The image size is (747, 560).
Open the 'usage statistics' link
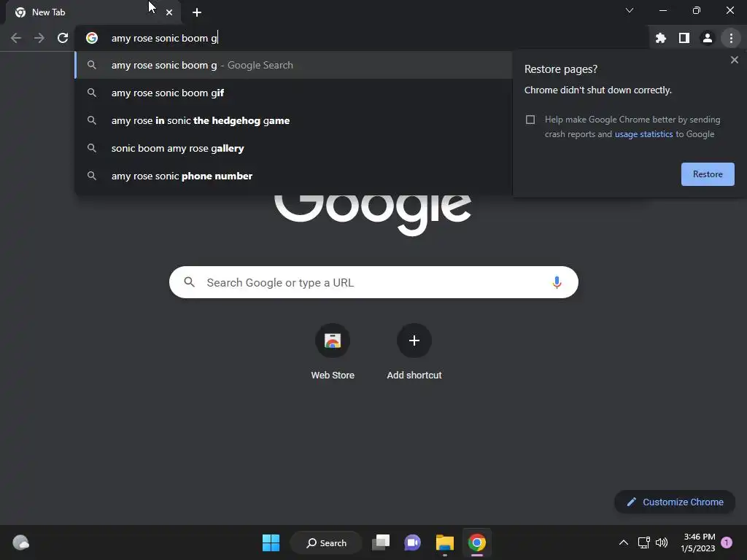[643, 134]
